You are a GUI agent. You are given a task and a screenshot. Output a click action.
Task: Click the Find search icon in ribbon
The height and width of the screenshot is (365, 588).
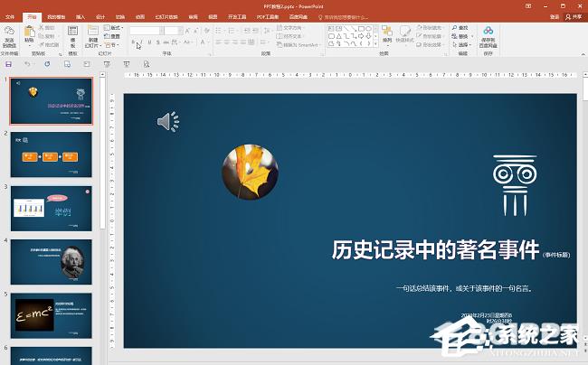pos(454,28)
